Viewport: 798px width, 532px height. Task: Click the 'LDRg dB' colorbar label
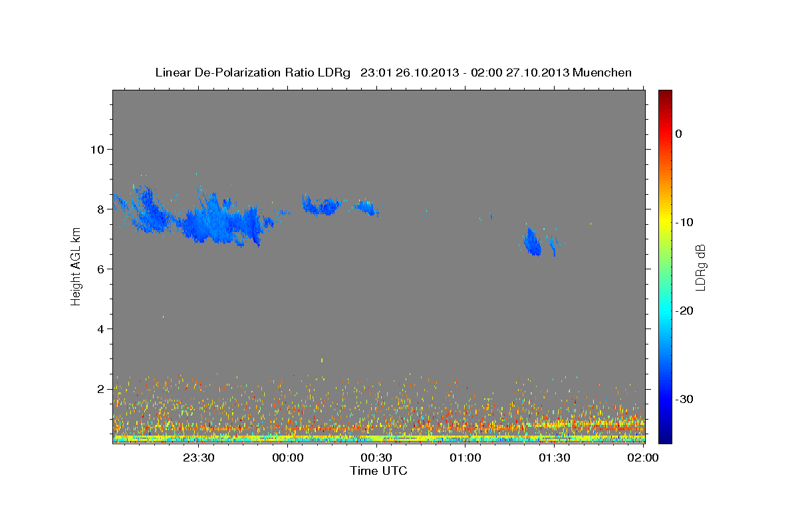[700, 267]
